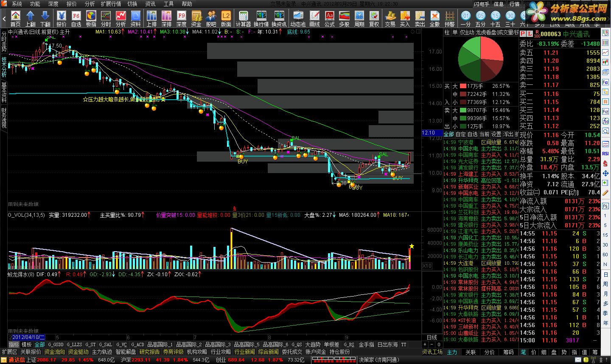Open the 系统 menu

[x=17, y=4]
